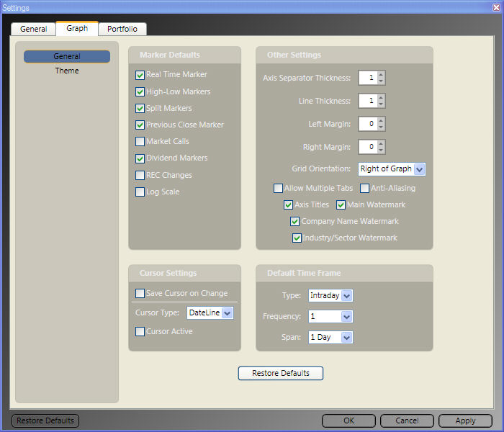This screenshot has height=432, width=504.
Task: Click Restore Defaults in the graph panel
Action: (280, 373)
